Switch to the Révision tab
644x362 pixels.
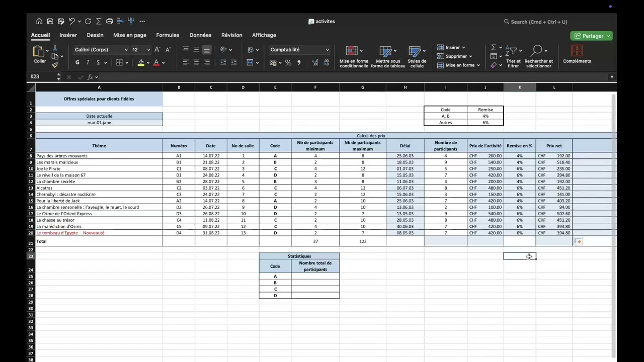(x=231, y=35)
